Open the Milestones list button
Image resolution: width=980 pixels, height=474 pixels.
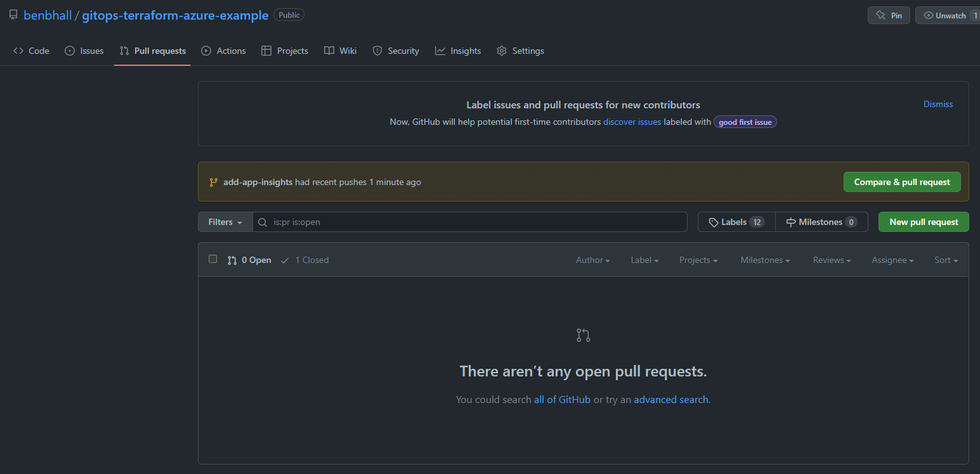821,222
